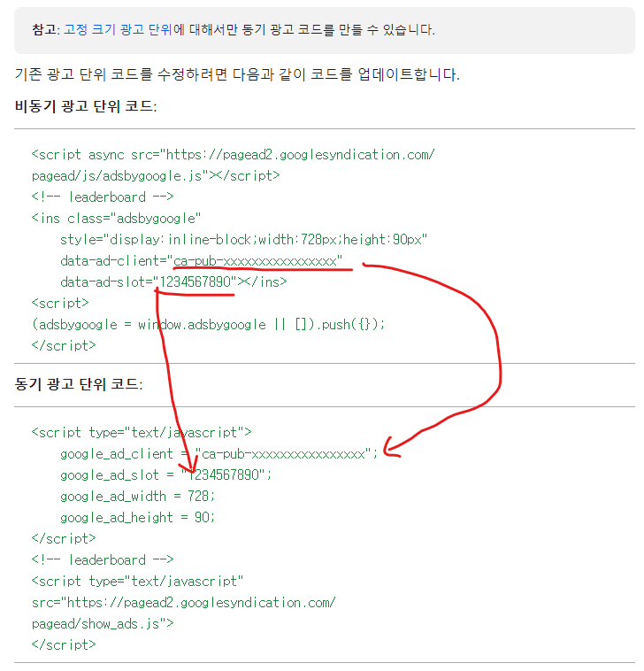Click the data-ad-client ca-pub value line
The height and width of the screenshot is (671, 644).
[202, 260]
